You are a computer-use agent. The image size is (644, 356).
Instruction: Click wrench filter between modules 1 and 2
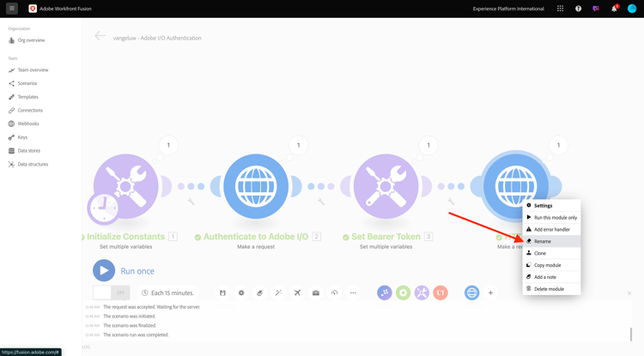pos(191,202)
